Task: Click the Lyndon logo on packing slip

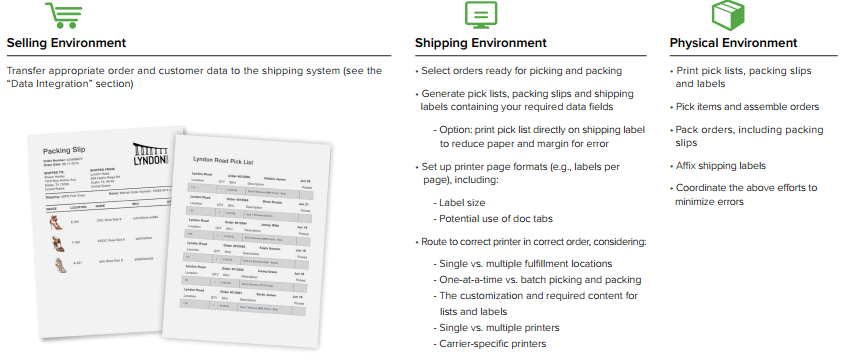Action: point(152,155)
